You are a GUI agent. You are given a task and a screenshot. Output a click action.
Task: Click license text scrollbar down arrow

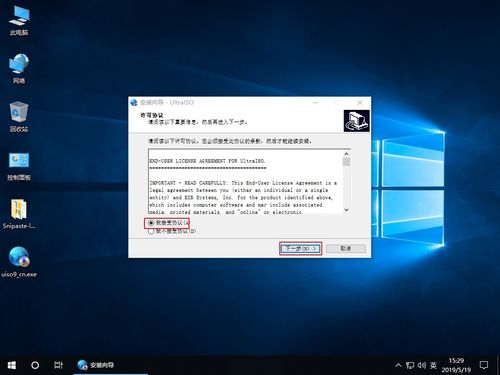tap(346, 210)
